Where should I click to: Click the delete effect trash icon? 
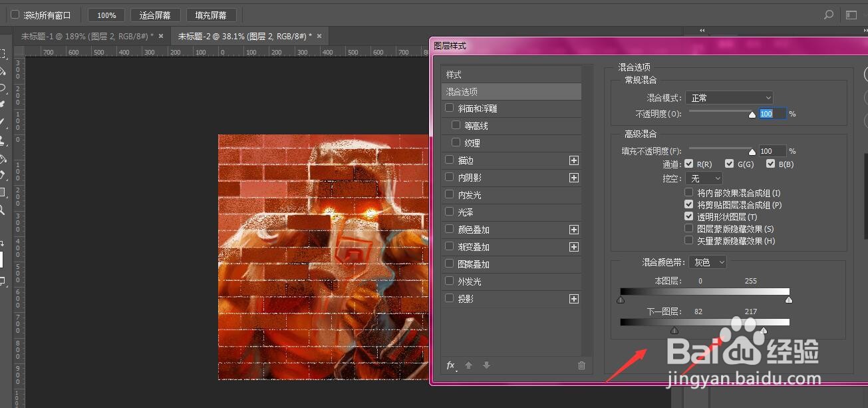(x=581, y=365)
